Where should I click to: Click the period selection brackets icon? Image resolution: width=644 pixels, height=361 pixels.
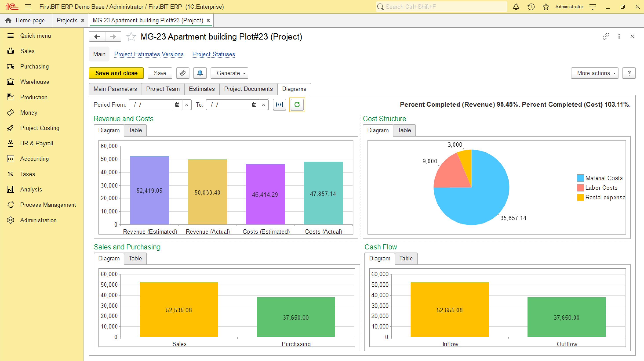[x=279, y=105]
